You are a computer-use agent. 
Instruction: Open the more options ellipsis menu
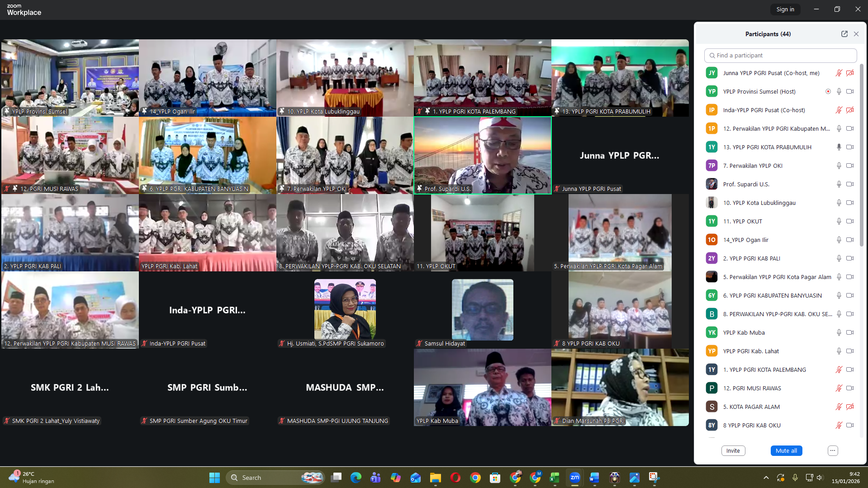tap(833, 450)
